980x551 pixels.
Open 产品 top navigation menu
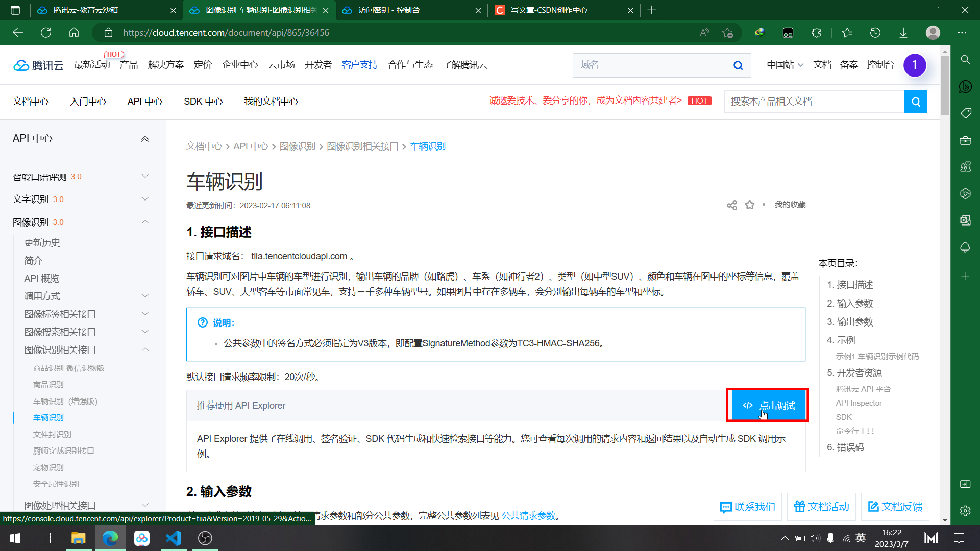click(x=129, y=65)
